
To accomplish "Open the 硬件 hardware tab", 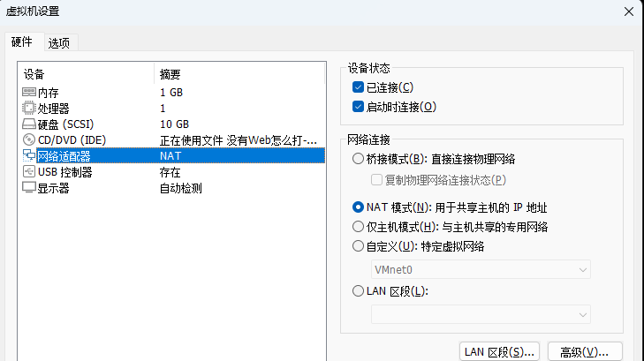I will pos(22,41).
